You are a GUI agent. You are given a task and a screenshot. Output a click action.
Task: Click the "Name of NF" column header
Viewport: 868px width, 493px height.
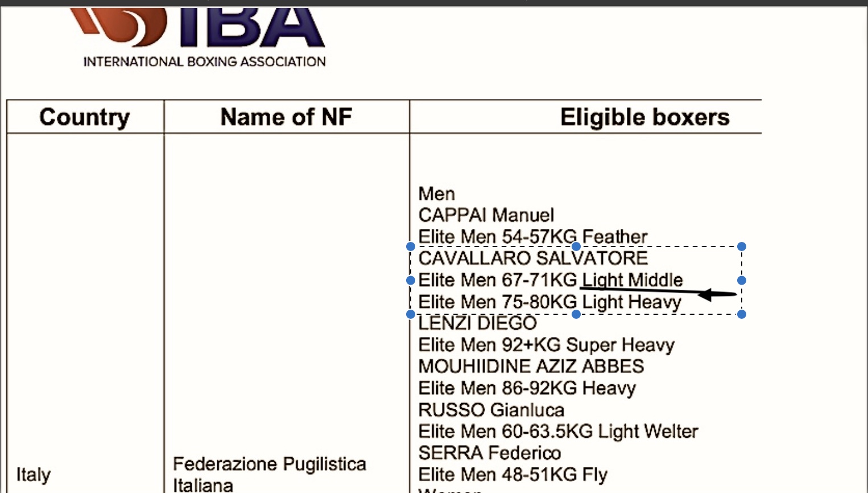point(286,117)
